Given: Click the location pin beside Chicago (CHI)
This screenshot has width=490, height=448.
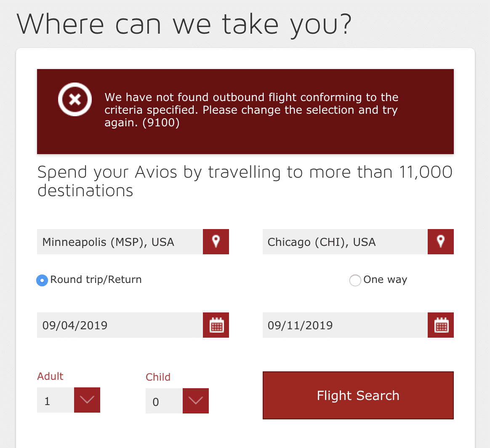Looking at the screenshot, I should 441,242.
